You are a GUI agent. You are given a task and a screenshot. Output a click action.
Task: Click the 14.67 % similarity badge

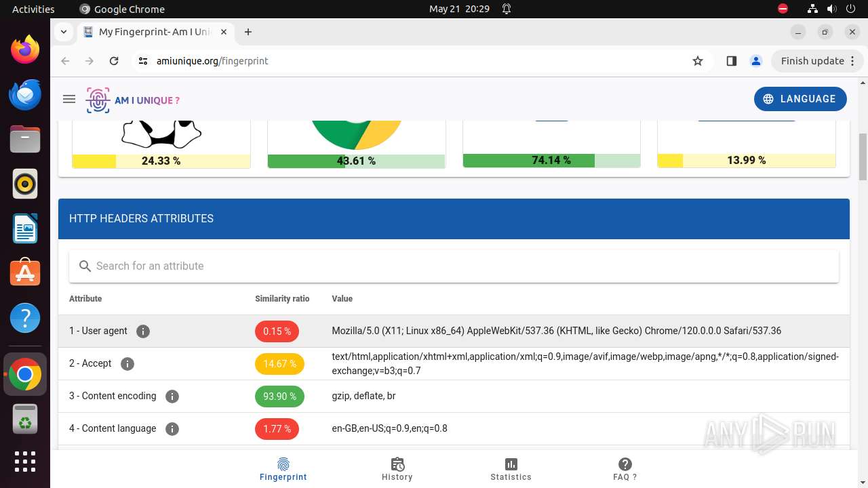tap(279, 364)
